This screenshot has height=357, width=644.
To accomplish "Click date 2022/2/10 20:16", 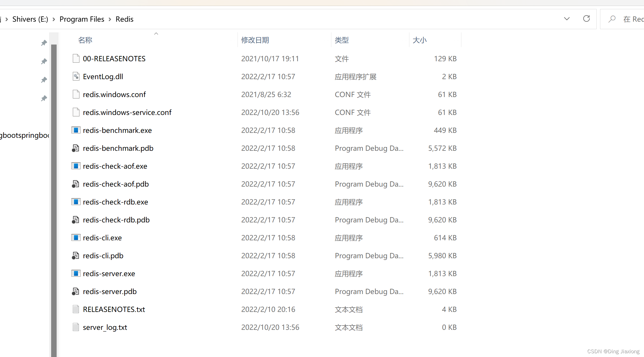I will [268, 309].
